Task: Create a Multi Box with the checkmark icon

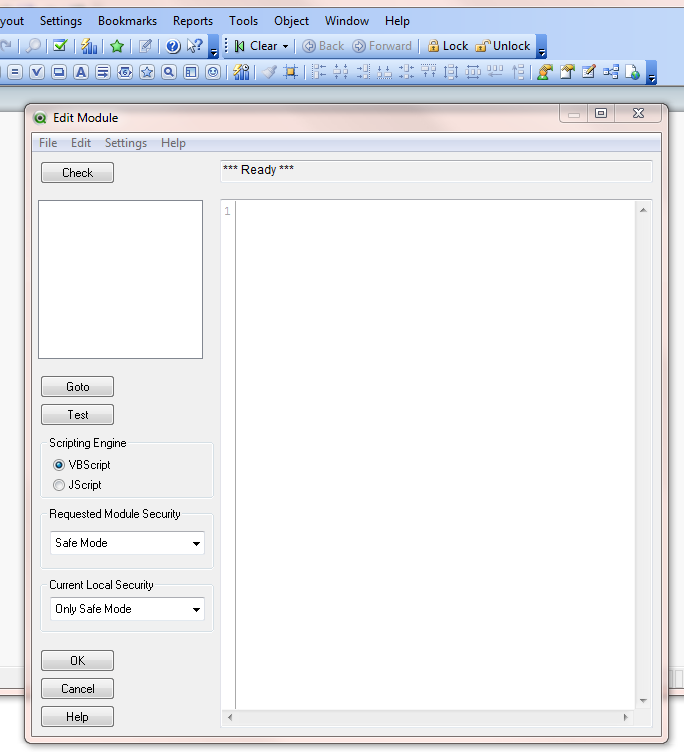Action: point(37,72)
